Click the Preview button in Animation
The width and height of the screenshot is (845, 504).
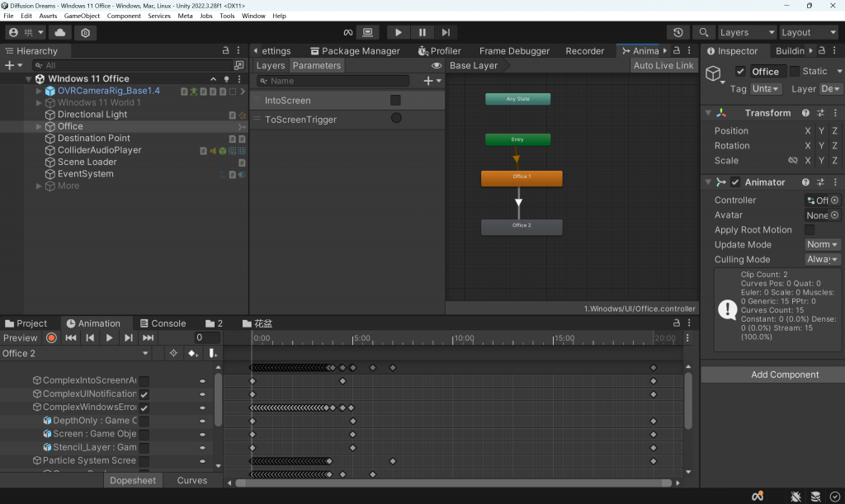[21, 337]
